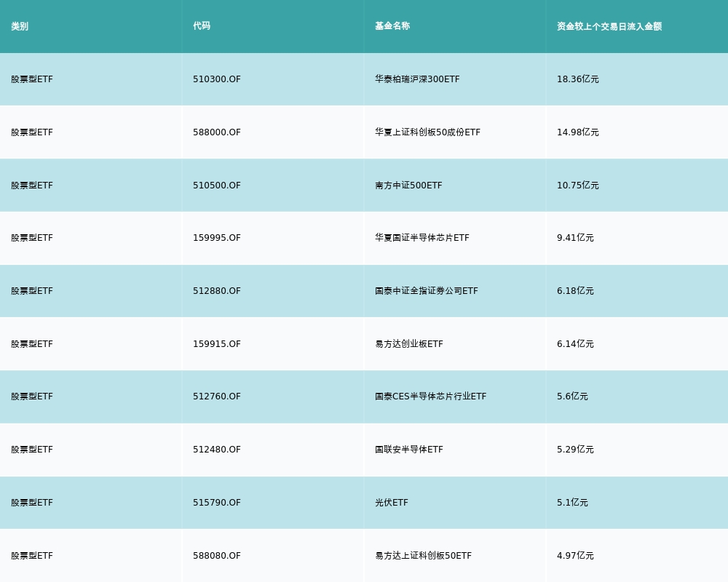Select fund name 易方达创业板ETF
Viewport: 728px width, 582px height.
pyautogui.click(x=409, y=344)
